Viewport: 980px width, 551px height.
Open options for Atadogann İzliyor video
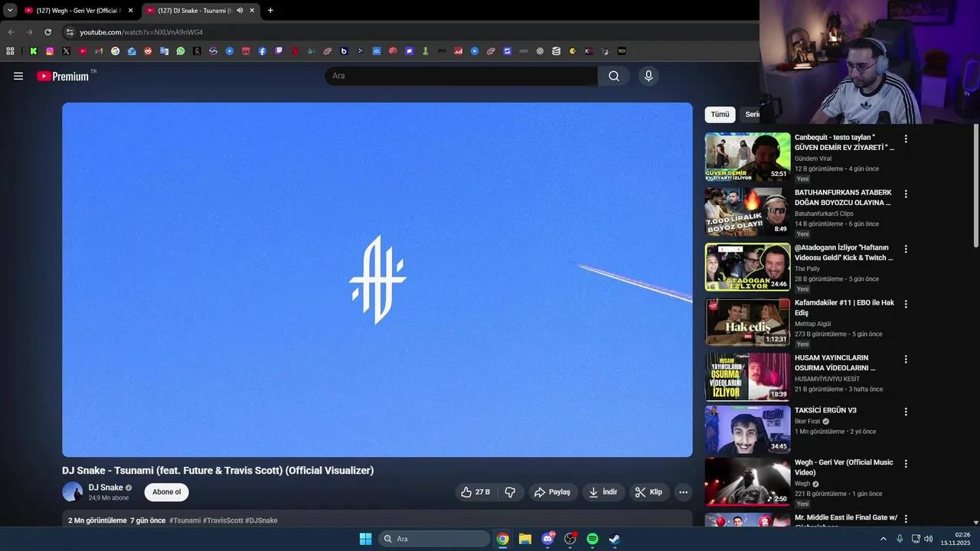tap(906, 249)
